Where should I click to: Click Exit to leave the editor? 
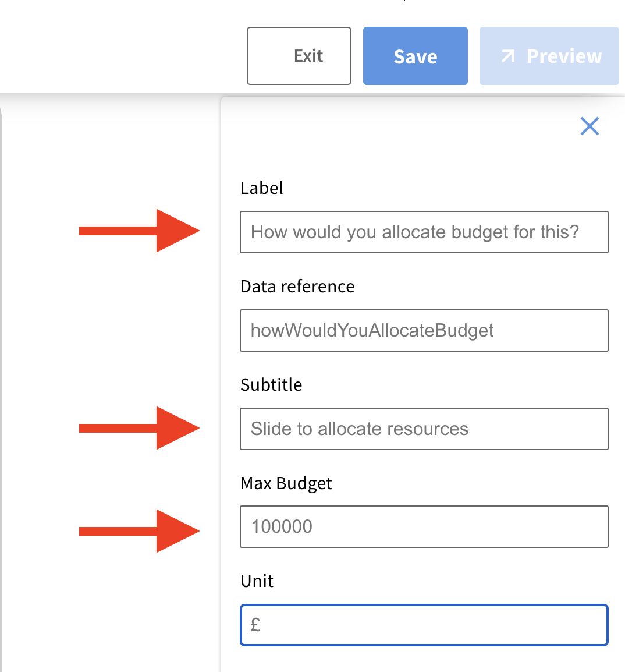click(x=299, y=56)
